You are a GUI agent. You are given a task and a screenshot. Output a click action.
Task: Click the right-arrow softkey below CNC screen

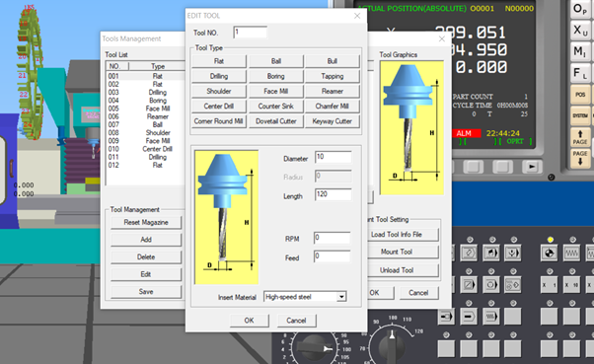[x=532, y=167]
